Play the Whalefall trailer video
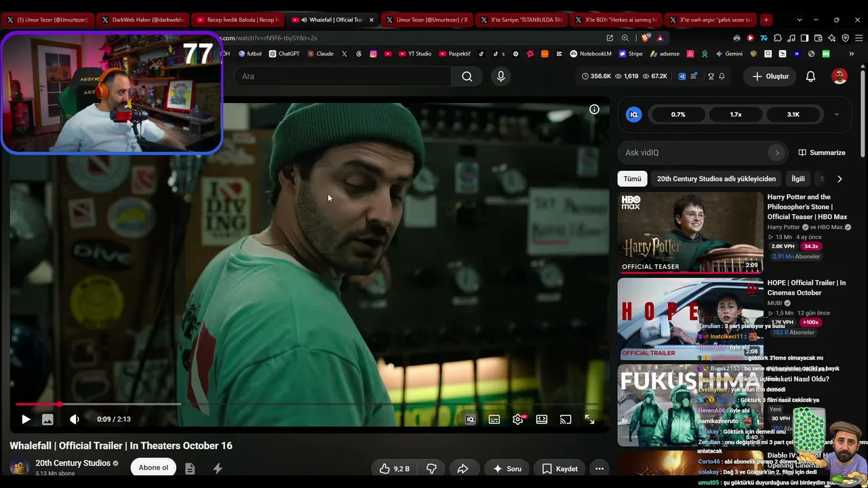This screenshot has height=488, width=868. tap(26, 420)
